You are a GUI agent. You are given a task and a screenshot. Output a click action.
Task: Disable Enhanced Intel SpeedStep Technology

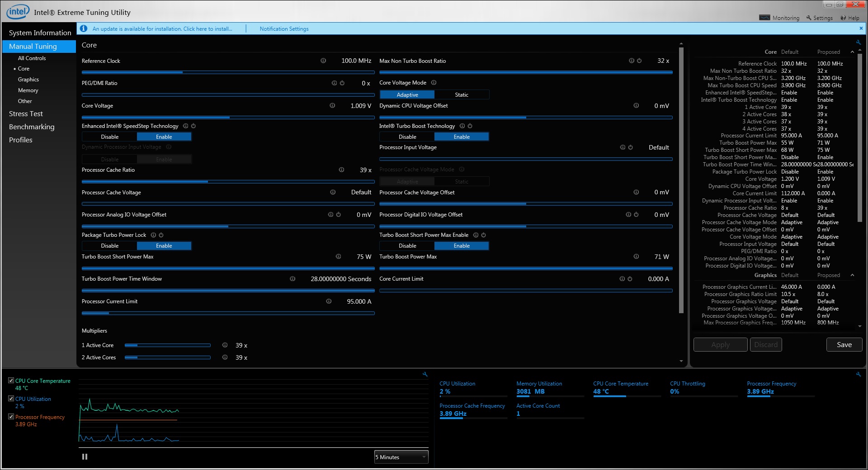tap(109, 136)
